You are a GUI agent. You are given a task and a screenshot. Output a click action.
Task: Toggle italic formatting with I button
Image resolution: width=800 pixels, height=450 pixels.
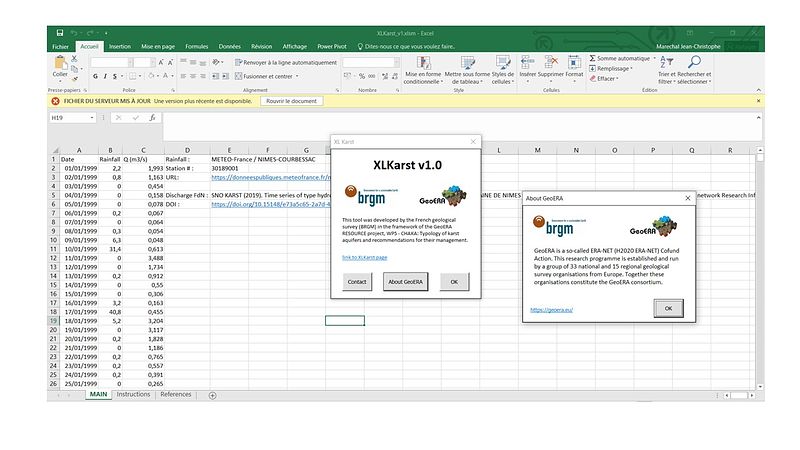coord(105,76)
